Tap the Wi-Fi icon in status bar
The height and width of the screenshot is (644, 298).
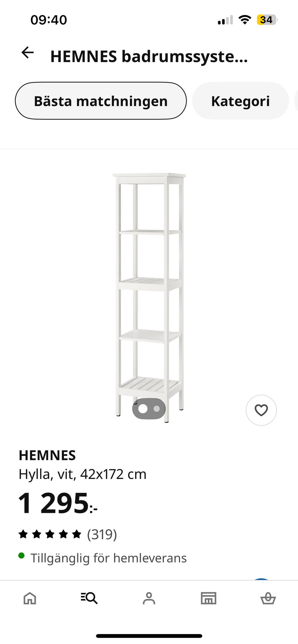(245, 20)
